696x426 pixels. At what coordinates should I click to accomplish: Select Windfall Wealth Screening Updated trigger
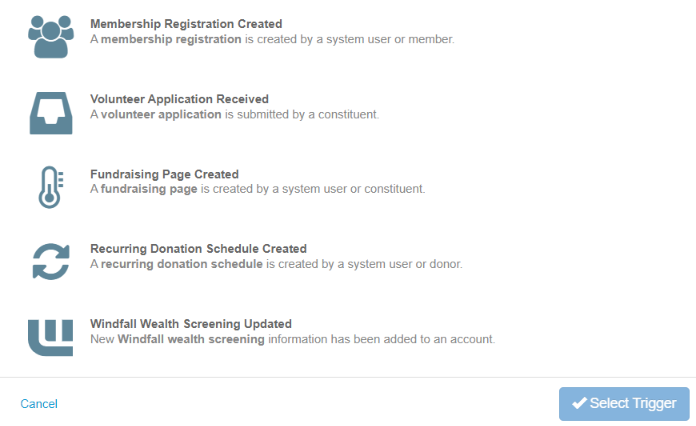[191, 323]
